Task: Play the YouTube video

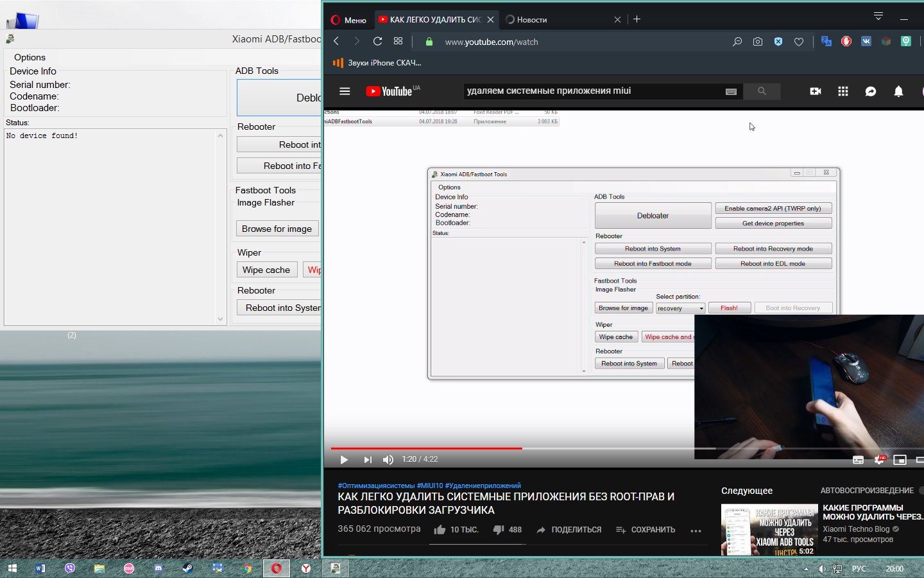Action: (x=344, y=459)
